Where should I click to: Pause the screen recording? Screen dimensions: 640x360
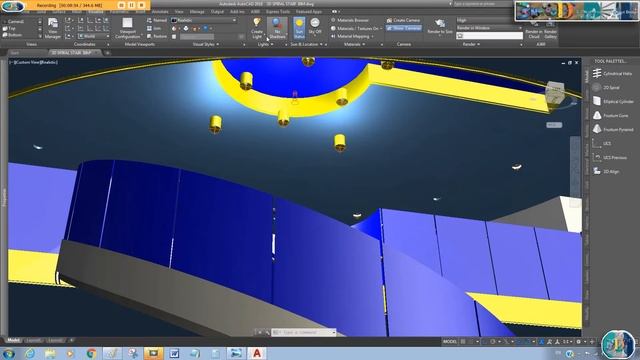click(131, 5)
